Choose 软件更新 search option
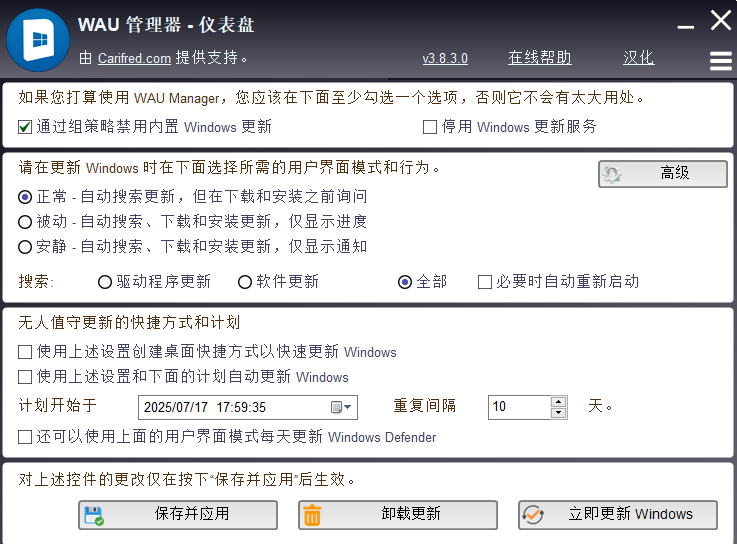This screenshot has width=737, height=544. coord(245,282)
